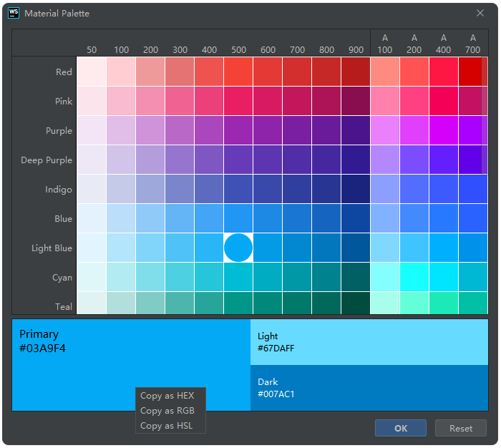The image size is (501, 448).
Task: Choose the Blue 700 swatch
Action: pyautogui.click(x=297, y=218)
